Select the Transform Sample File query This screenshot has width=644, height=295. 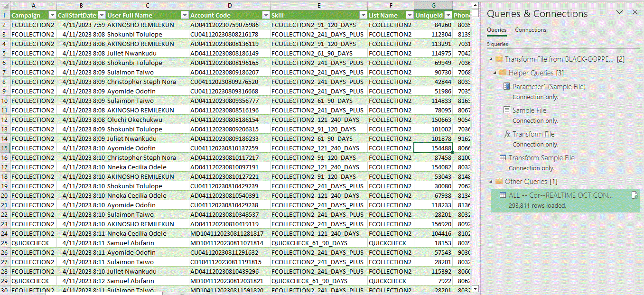coord(541,158)
